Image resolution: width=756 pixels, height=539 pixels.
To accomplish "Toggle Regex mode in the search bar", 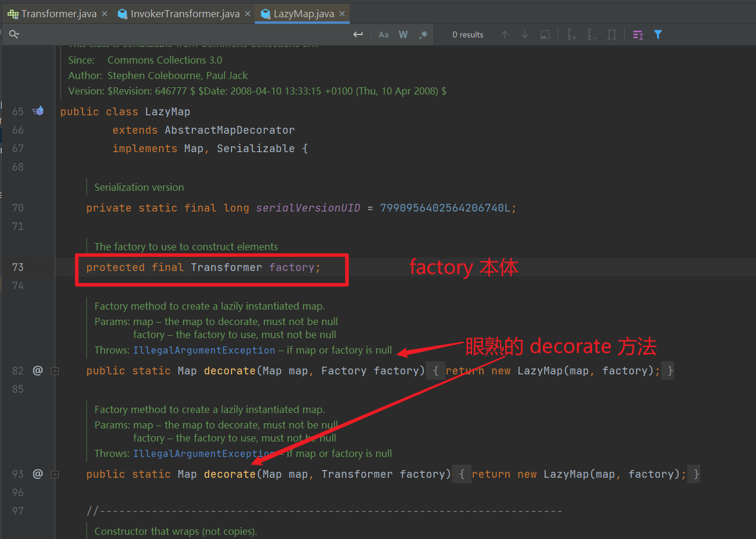I will click(x=423, y=34).
